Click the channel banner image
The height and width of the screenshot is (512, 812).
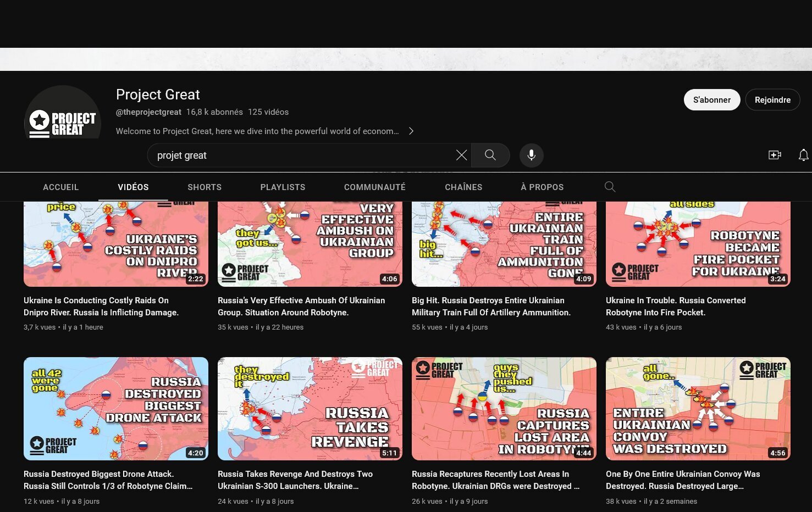406,59
